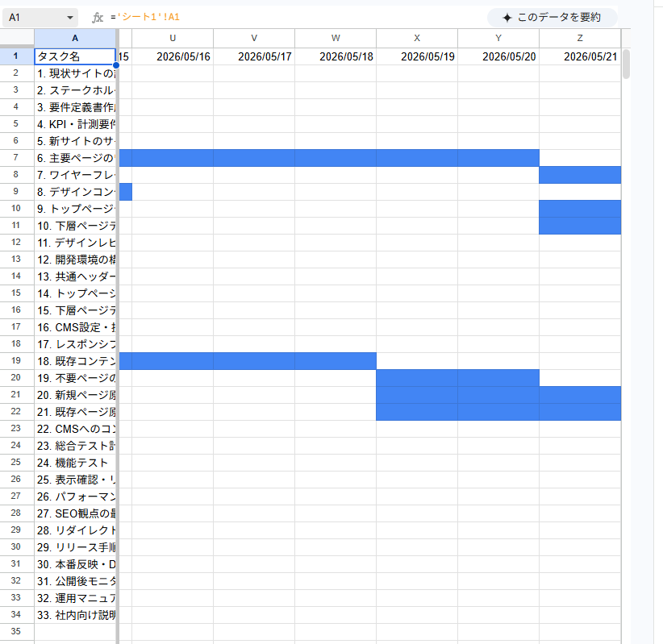Image resolution: width=663 pixels, height=644 pixels.
Task: Open the Name Box dropdown arrow
Action: click(x=70, y=17)
